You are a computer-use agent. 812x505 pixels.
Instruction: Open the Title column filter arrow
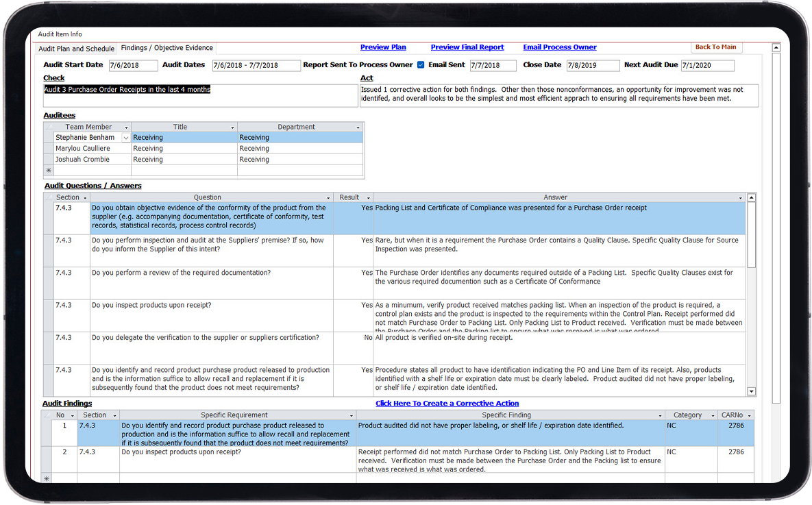click(232, 127)
